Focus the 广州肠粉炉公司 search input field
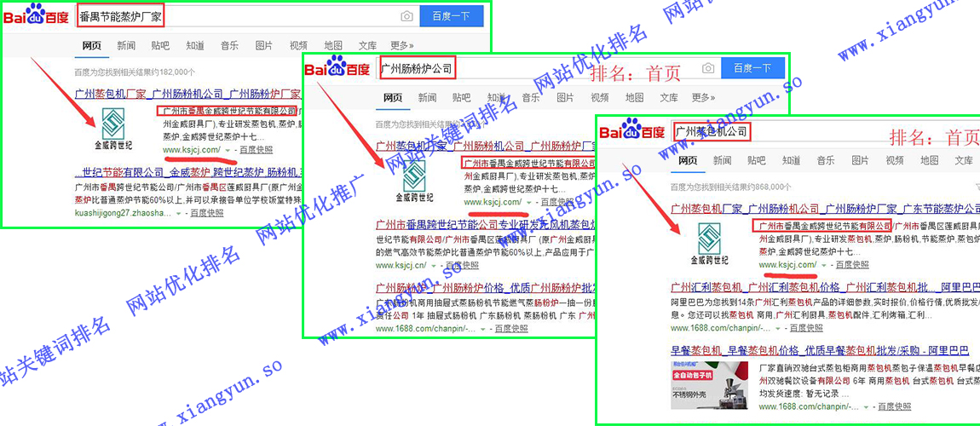 [x=549, y=68]
